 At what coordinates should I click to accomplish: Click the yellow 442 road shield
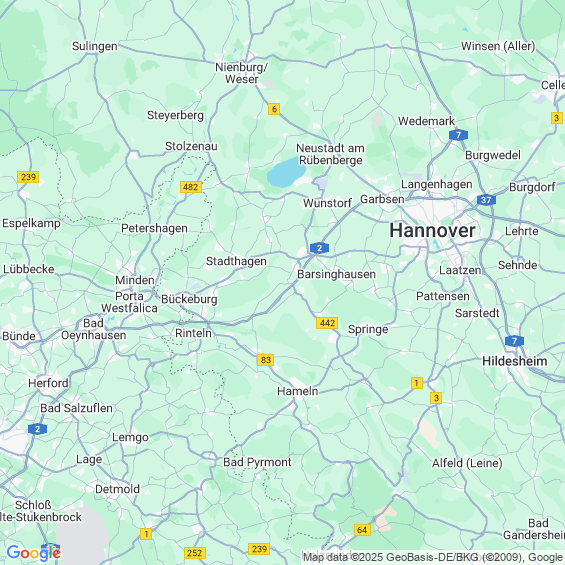click(x=327, y=323)
